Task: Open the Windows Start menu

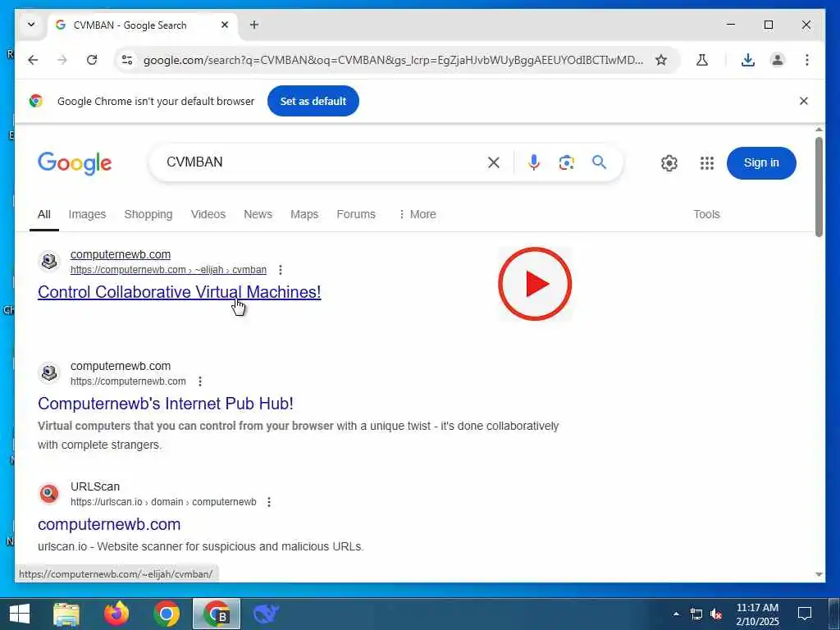Action: point(20,614)
